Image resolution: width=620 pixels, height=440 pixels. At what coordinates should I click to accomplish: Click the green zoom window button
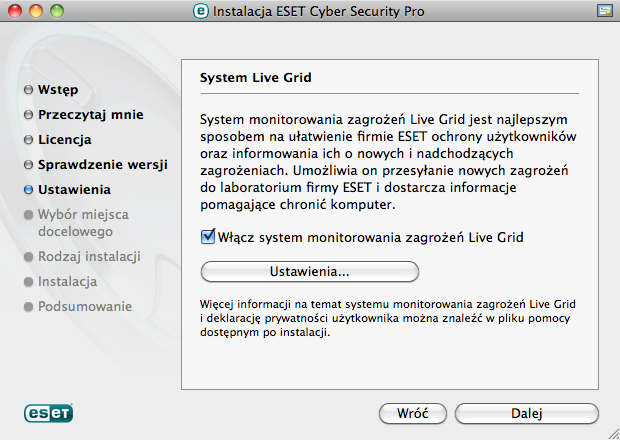57,11
